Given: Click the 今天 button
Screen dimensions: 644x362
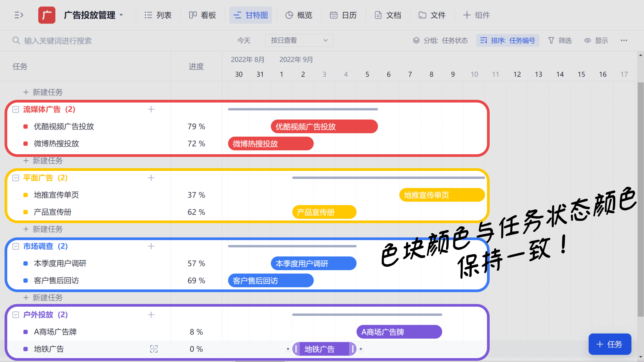Looking at the screenshot, I should tap(244, 41).
